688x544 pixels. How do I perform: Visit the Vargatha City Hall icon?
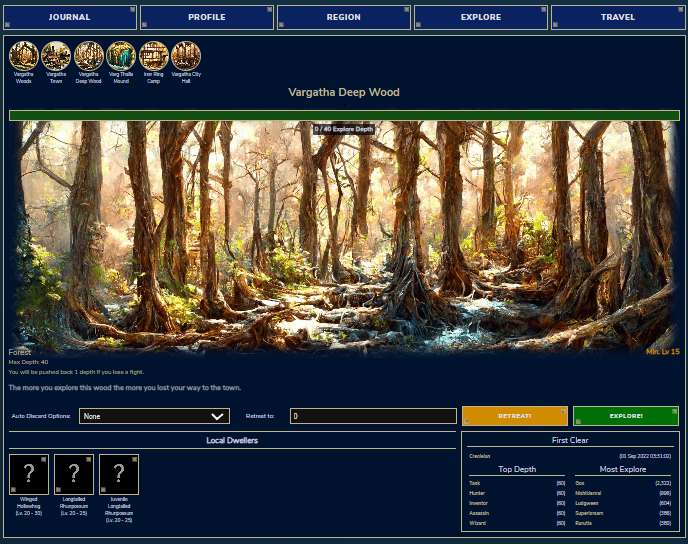(x=186, y=56)
